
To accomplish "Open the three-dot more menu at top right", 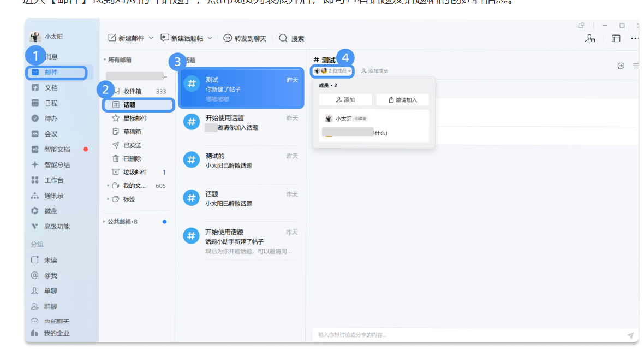I will (x=635, y=38).
